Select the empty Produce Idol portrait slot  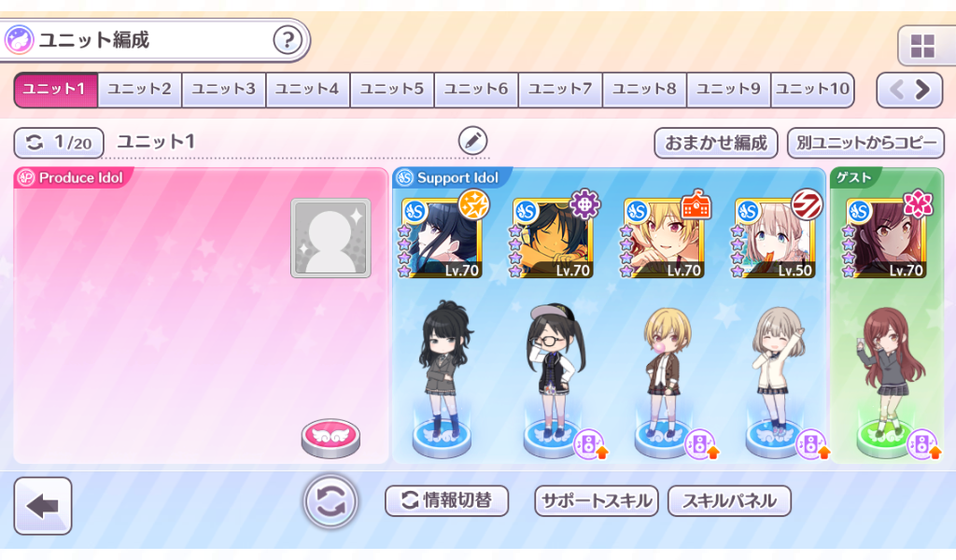[330, 238]
